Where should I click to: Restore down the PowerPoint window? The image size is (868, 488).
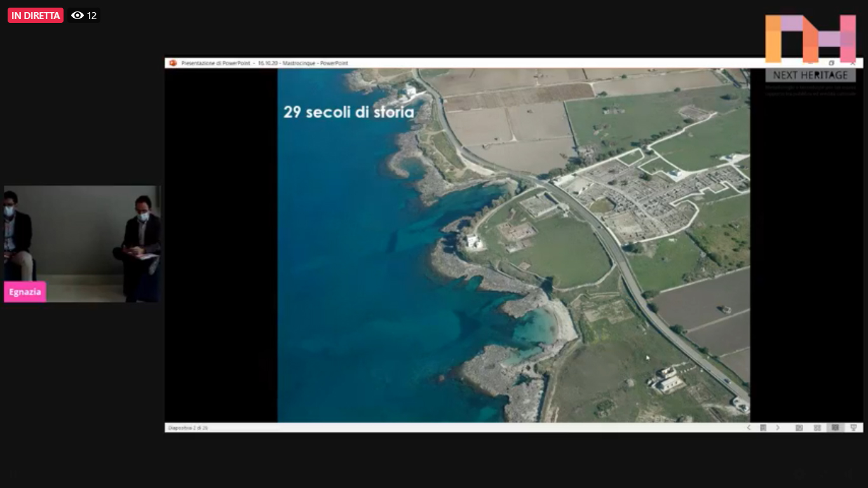point(832,63)
